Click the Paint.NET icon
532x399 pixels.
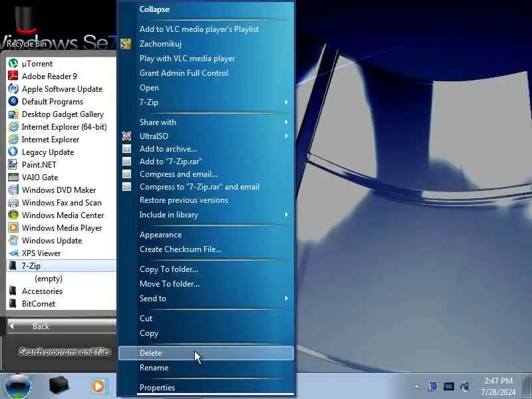[x=13, y=164]
